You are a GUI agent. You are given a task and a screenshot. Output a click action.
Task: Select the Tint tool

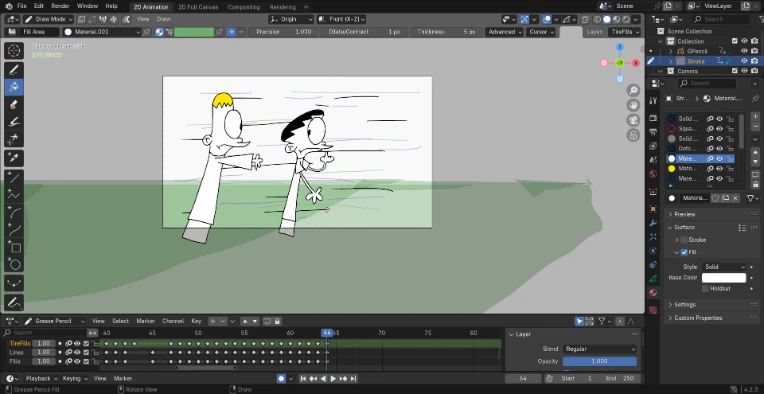(x=14, y=122)
